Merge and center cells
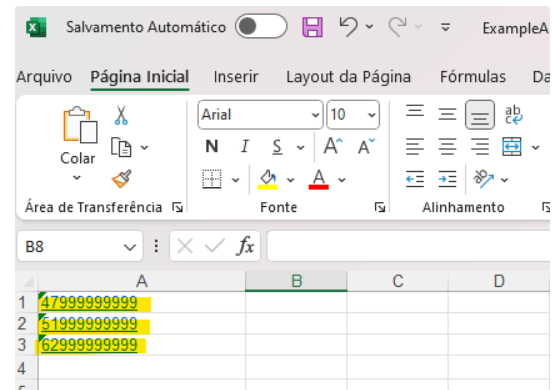 point(512,146)
